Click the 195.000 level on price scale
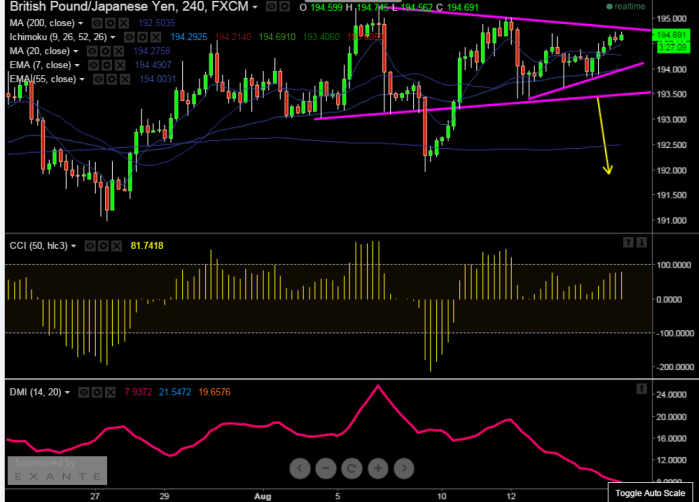699x502 pixels. pyautogui.click(x=672, y=19)
